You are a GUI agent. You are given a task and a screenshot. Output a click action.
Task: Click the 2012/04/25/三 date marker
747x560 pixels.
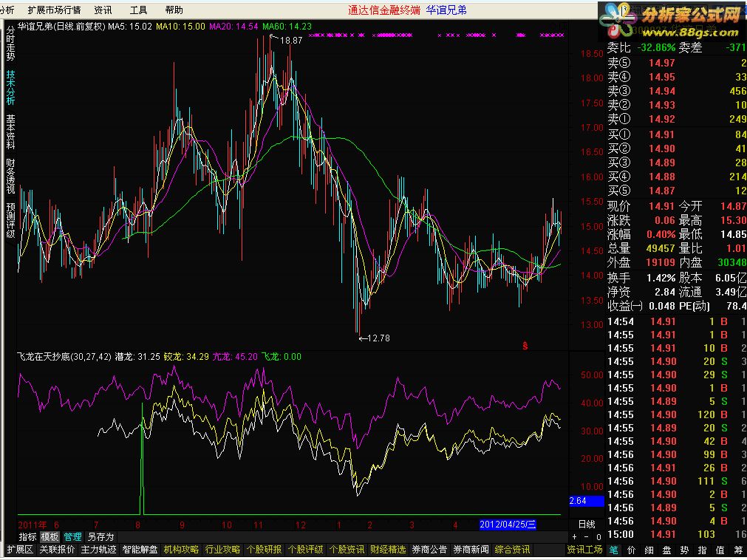pos(508,525)
